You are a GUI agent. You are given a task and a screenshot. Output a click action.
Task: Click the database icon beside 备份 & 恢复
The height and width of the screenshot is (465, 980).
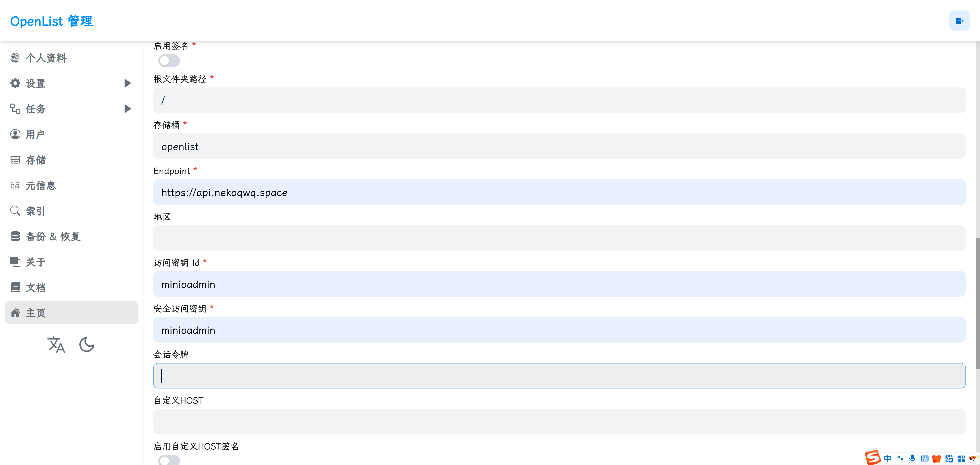(x=15, y=236)
